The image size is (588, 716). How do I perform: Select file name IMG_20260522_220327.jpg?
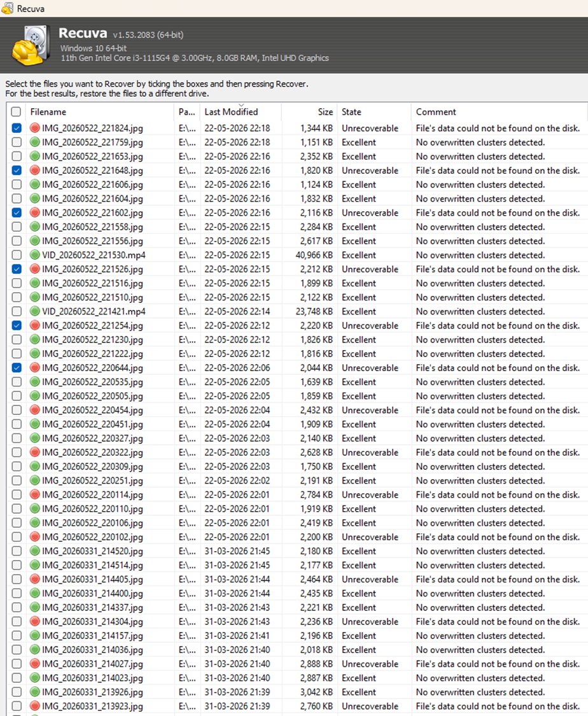click(x=92, y=439)
